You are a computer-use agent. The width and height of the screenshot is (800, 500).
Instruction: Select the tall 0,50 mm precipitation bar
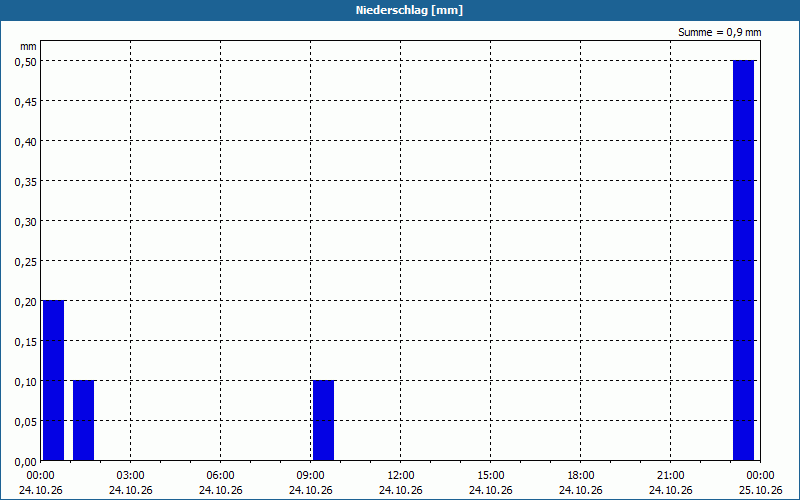point(743,260)
